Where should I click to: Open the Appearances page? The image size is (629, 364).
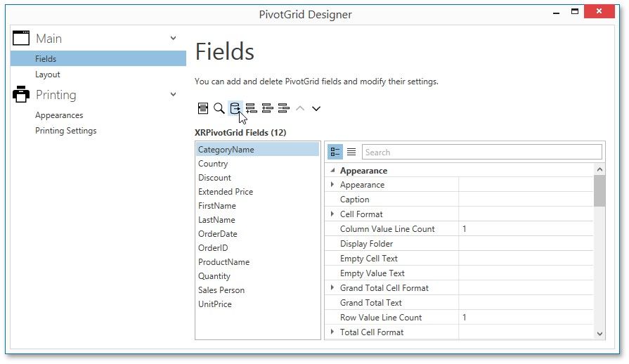(x=59, y=115)
